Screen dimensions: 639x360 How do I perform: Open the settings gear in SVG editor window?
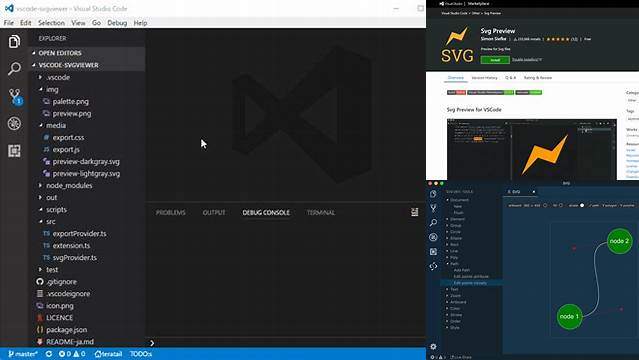(x=433, y=347)
